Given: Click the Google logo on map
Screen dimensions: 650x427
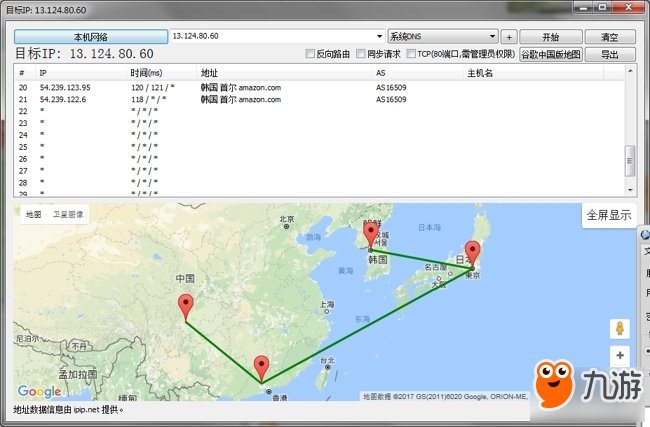Looking at the screenshot, I should click(39, 391).
